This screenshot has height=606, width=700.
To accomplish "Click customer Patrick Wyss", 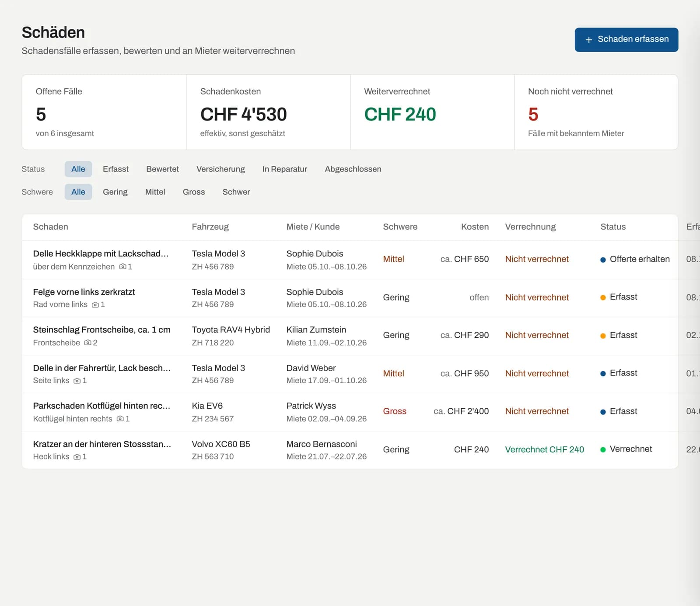I will (x=311, y=406).
